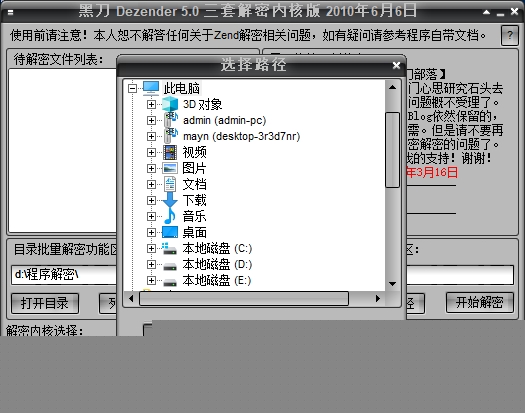
Task: Click the tree's scroll down arrow
Action: 392,284
